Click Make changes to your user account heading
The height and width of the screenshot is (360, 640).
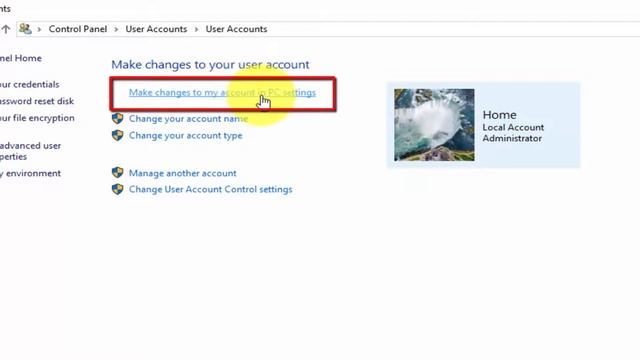(x=210, y=64)
